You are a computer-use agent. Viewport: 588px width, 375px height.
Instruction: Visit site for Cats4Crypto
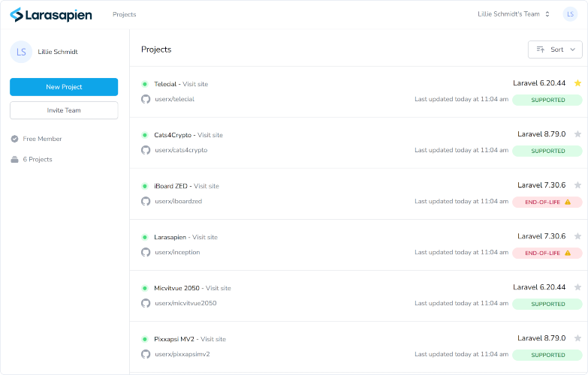tap(210, 135)
